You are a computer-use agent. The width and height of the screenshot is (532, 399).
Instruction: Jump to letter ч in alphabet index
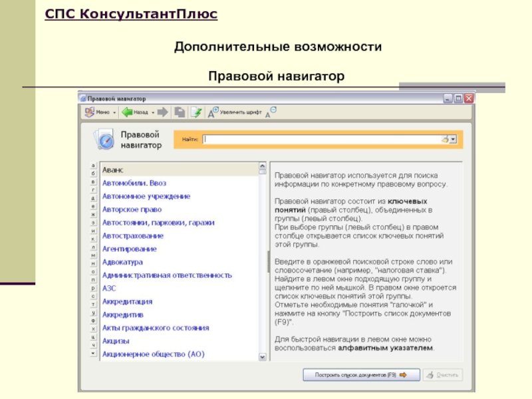93,345
